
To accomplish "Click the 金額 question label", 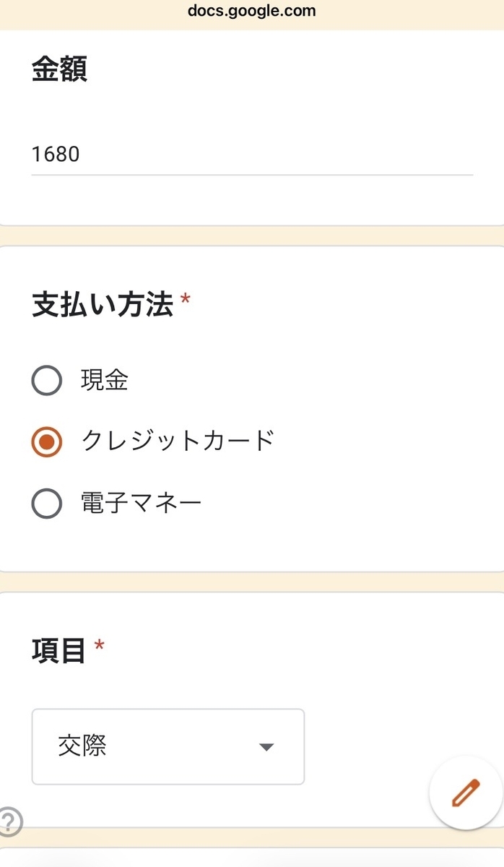I will (60, 70).
